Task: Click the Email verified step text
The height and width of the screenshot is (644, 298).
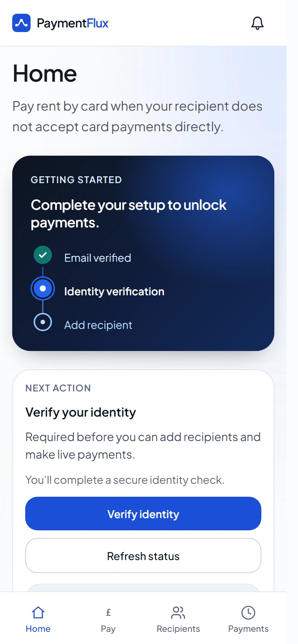Action: pyautogui.click(x=97, y=258)
